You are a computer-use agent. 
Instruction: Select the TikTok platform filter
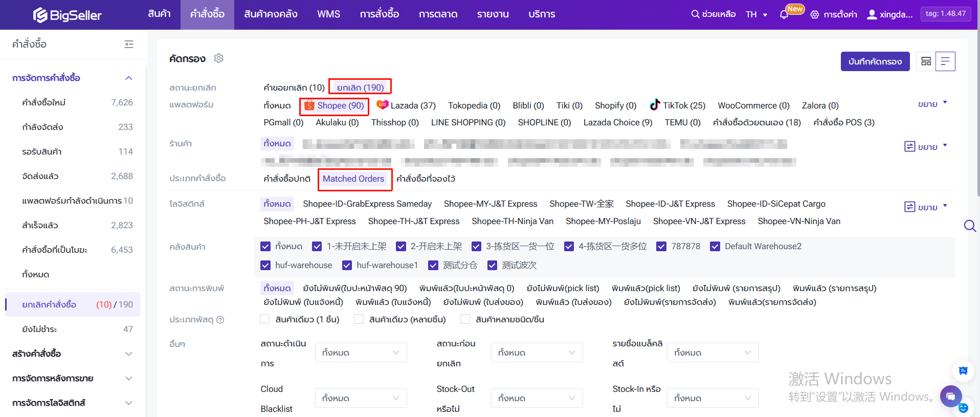pyautogui.click(x=677, y=105)
